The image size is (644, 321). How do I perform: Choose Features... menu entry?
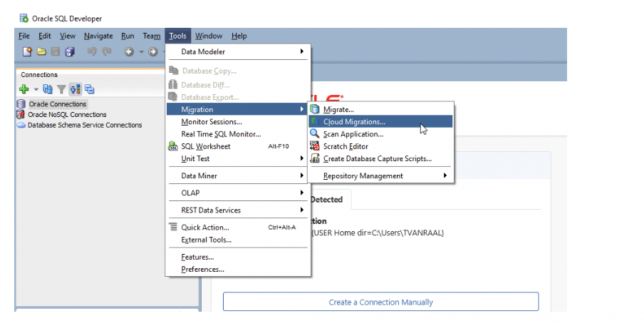(238, 257)
